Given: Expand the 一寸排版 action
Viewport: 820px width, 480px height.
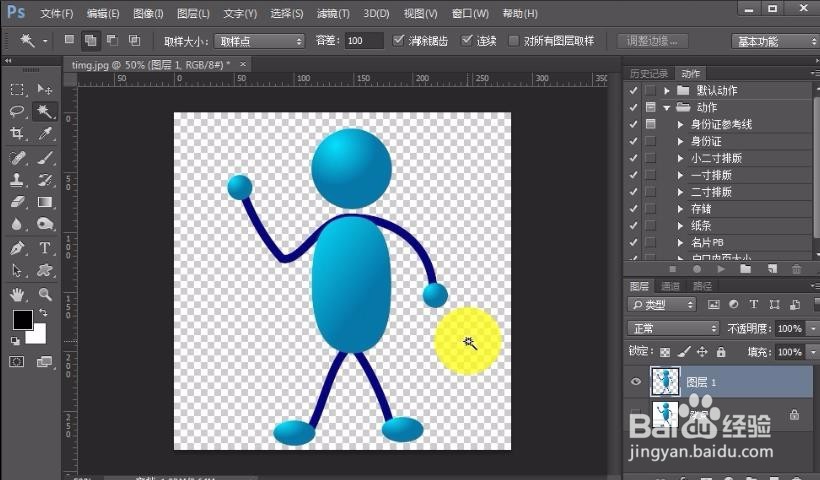Looking at the screenshot, I should click(x=680, y=175).
